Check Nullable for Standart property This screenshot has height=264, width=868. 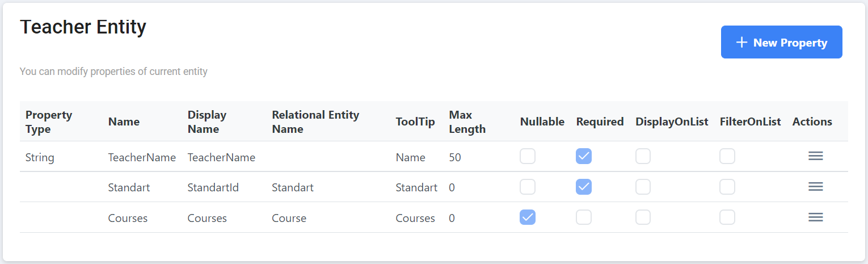click(x=528, y=187)
